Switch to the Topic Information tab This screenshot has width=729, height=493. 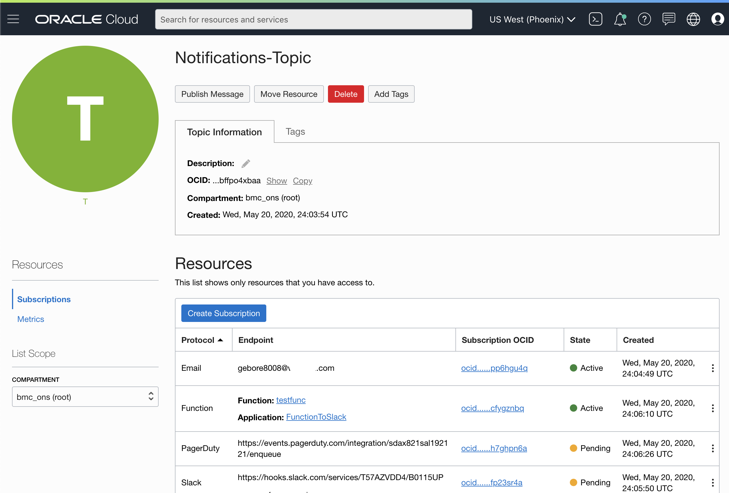click(225, 132)
